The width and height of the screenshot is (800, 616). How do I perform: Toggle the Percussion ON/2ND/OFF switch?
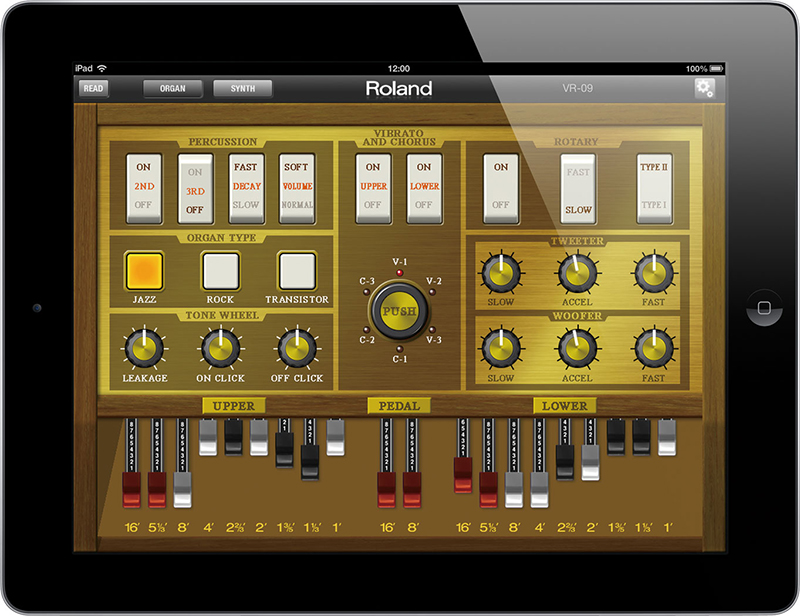[142, 185]
